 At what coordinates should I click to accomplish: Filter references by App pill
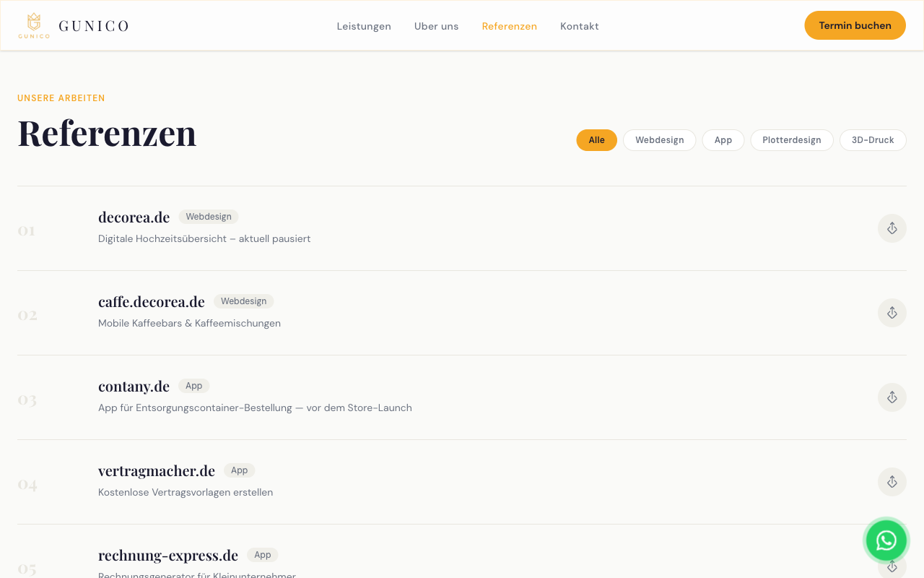723,140
